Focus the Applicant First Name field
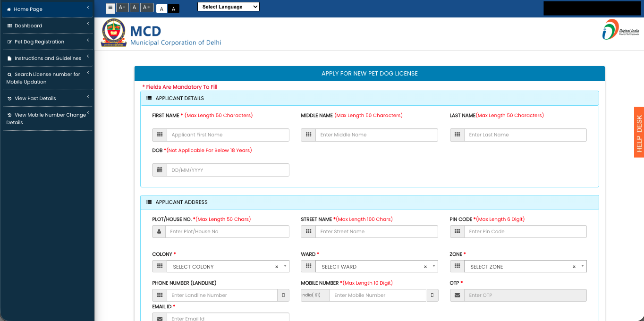Viewport: 644px width, 321px height. pos(228,135)
